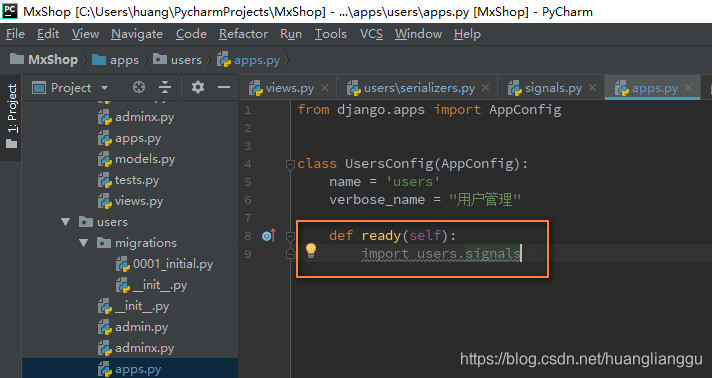Select tests.py in project tree
Viewport: 712px width, 378px height.
pos(129,180)
